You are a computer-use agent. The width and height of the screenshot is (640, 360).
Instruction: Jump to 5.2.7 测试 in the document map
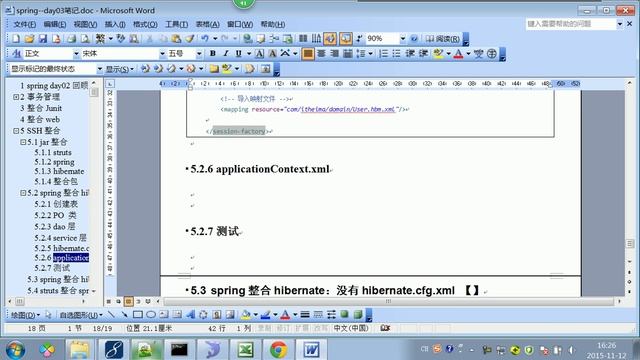52,268
